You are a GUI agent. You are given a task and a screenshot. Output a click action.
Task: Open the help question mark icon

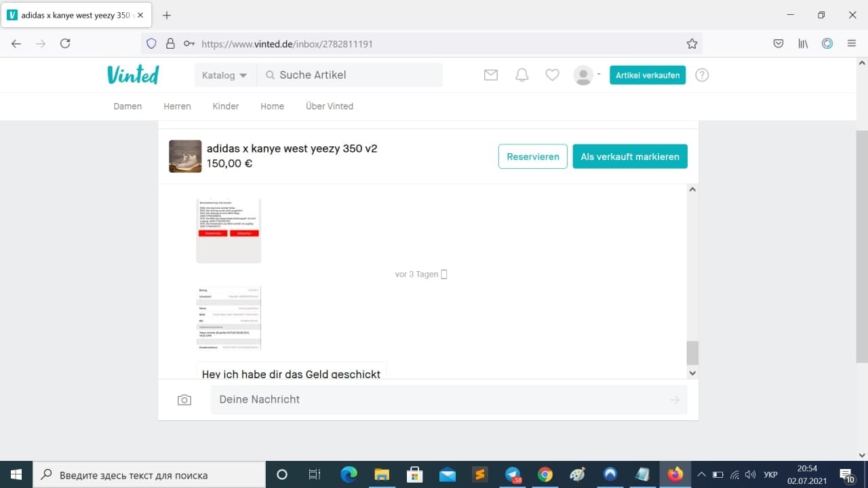pyautogui.click(x=702, y=75)
